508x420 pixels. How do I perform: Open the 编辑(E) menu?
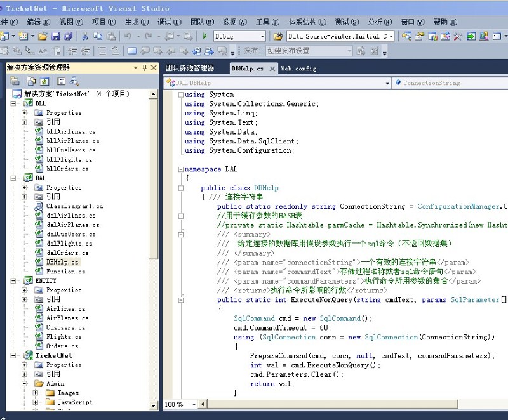[x=38, y=22]
